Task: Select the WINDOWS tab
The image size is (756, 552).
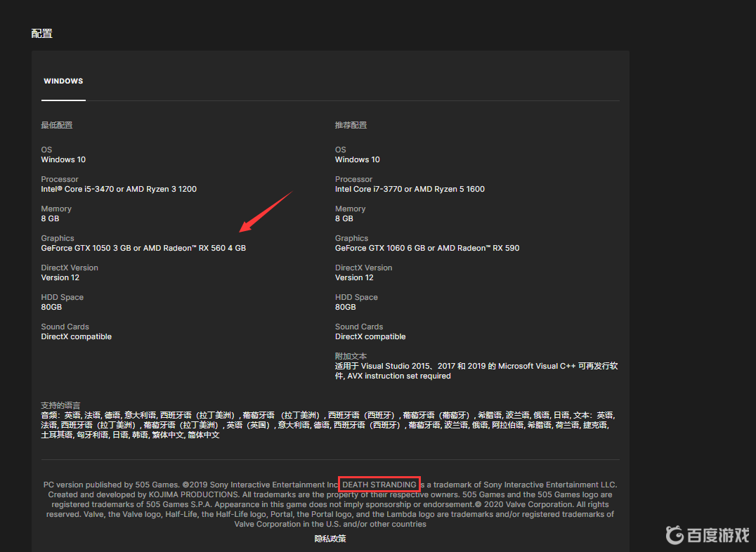Action: pyautogui.click(x=63, y=81)
